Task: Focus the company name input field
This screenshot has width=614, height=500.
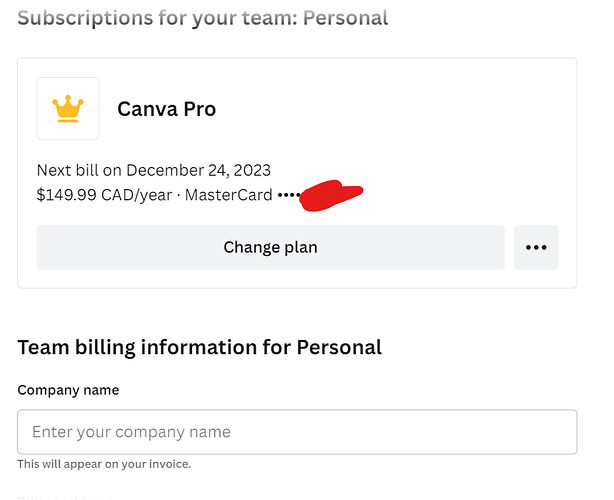Action: pos(297,432)
